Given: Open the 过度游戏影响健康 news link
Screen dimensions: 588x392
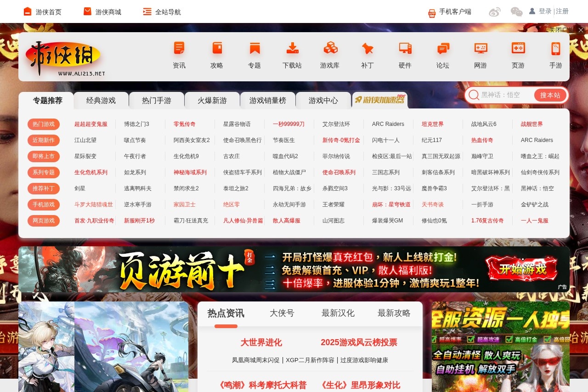Looking at the screenshot, I should 364,360.
